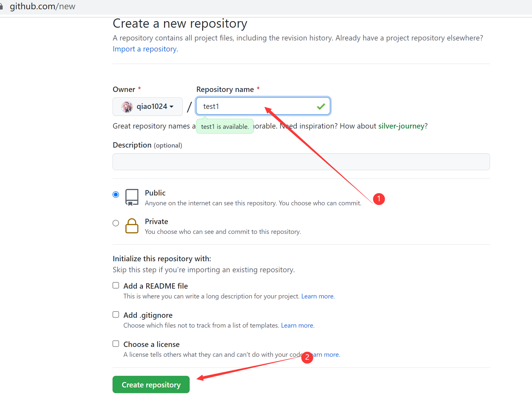The image size is (532, 402).
Task: Enable the Choose a license checkbox
Action: tap(116, 344)
